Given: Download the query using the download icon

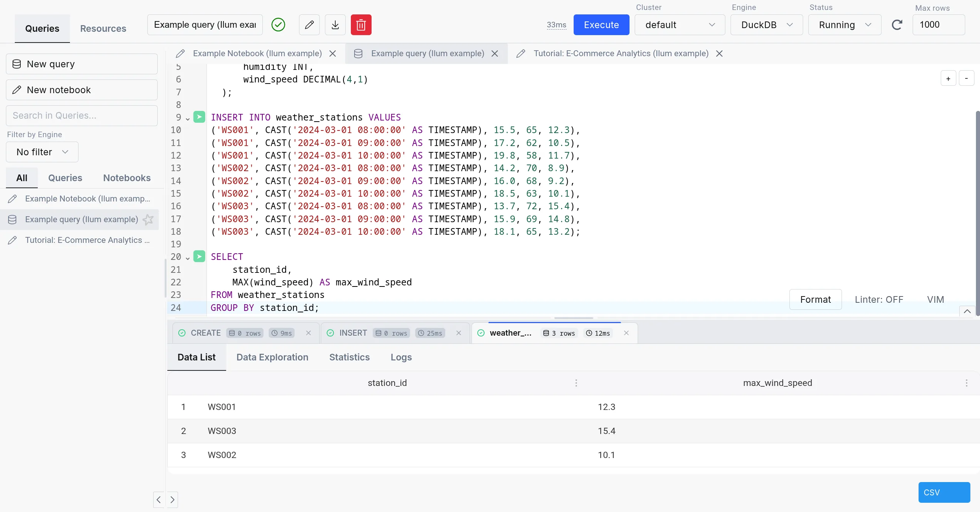Looking at the screenshot, I should point(335,24).
